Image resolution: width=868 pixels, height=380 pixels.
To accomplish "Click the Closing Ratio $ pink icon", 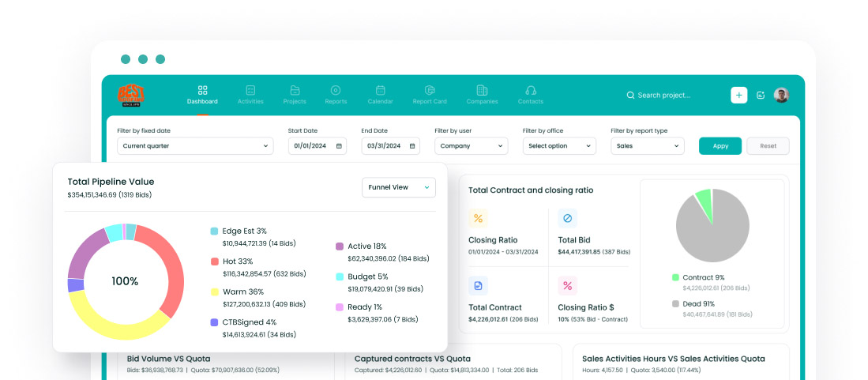I will pyautogui.click(x=567, y=286).
